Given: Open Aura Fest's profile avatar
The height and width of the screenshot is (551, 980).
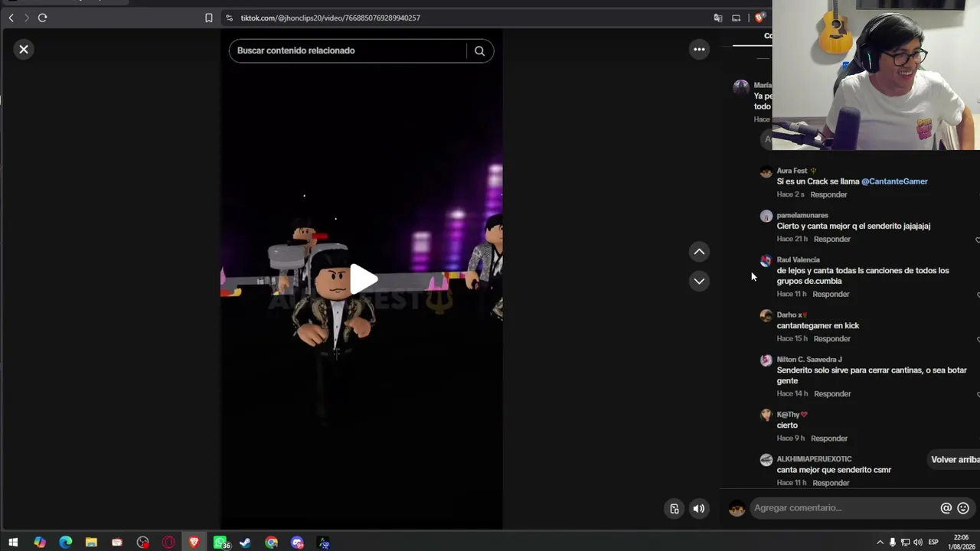Looking at the screenshot, I should pyautogui.click(x=766, y=172).
